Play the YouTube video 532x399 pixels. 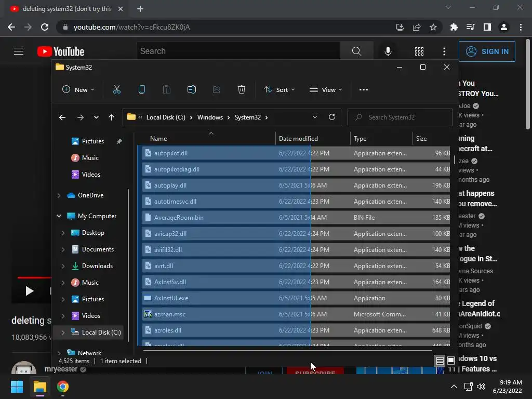[30, 291]
